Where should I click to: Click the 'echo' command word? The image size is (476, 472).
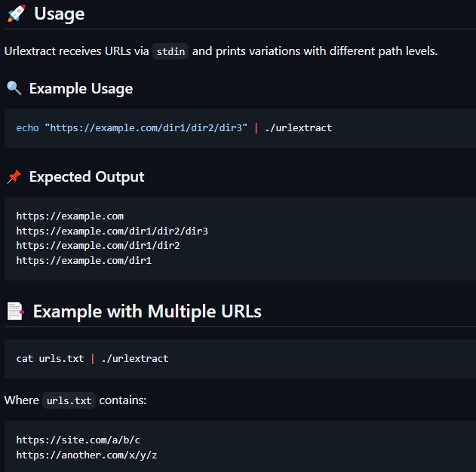28,127
